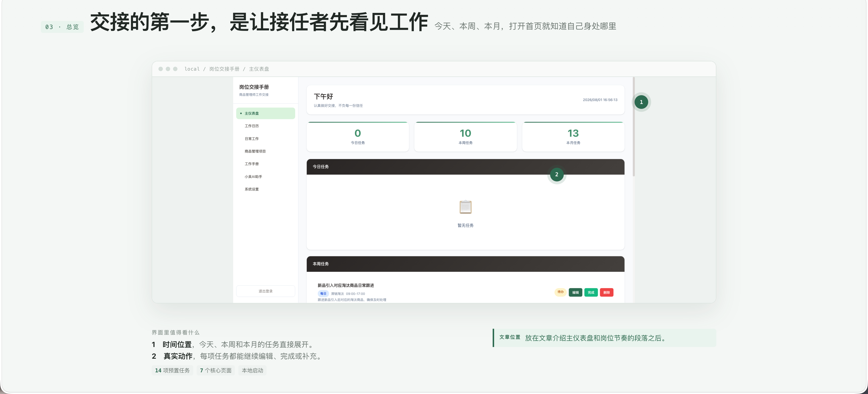Screen dimensions: 868x394
Task: Click 岗位交接手册 in the breadcrumb path
Action: pos(224,69)
